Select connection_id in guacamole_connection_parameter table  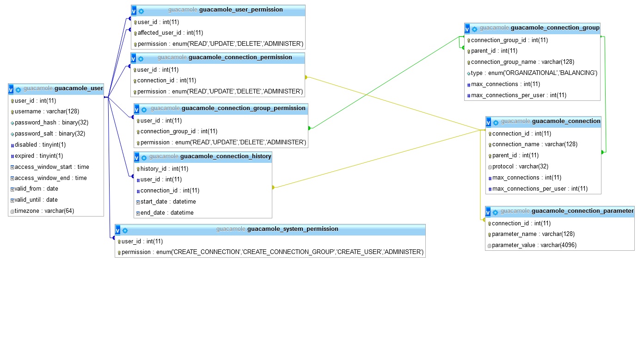[x=560, y=223]
